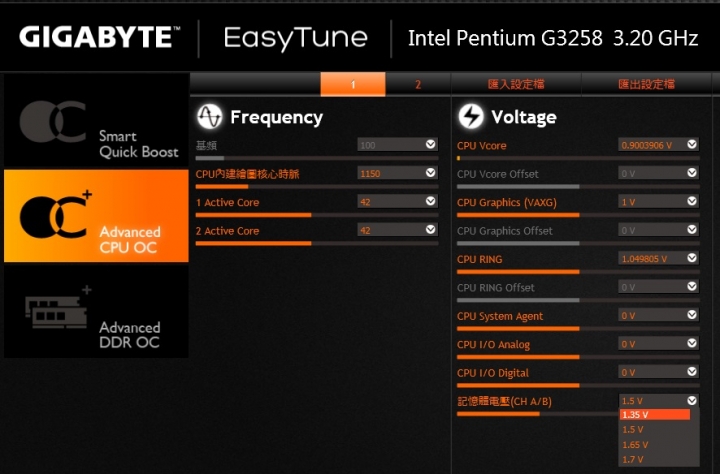Adjust CPU System Agent slider
The width and height of the screenshot is (720, 474).
pyautogui.click(x=578, y=328)
